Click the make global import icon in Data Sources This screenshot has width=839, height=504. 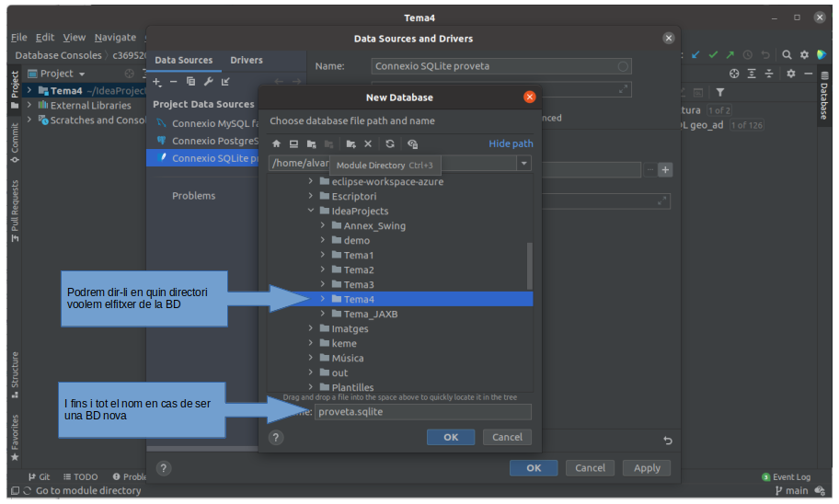tap(225, 81)
